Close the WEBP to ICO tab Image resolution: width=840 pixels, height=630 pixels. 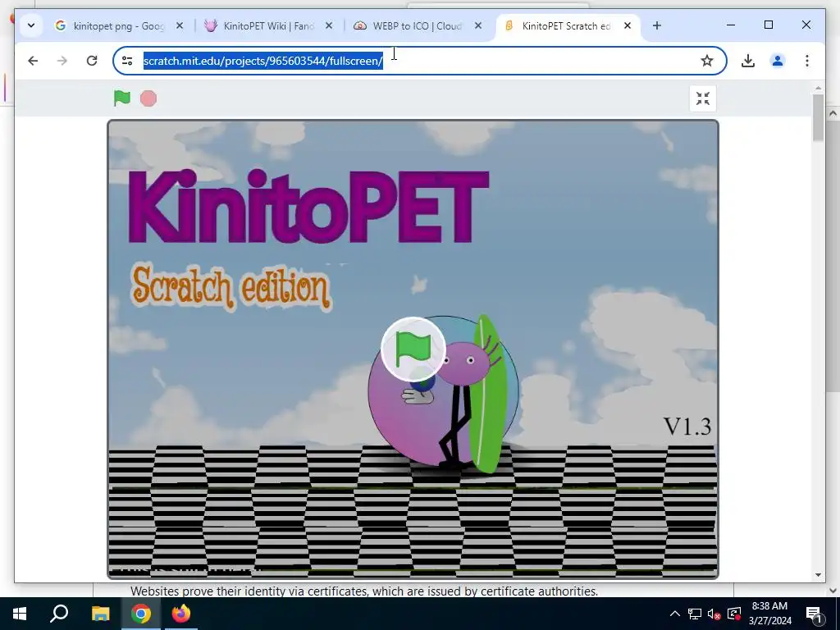478,25
